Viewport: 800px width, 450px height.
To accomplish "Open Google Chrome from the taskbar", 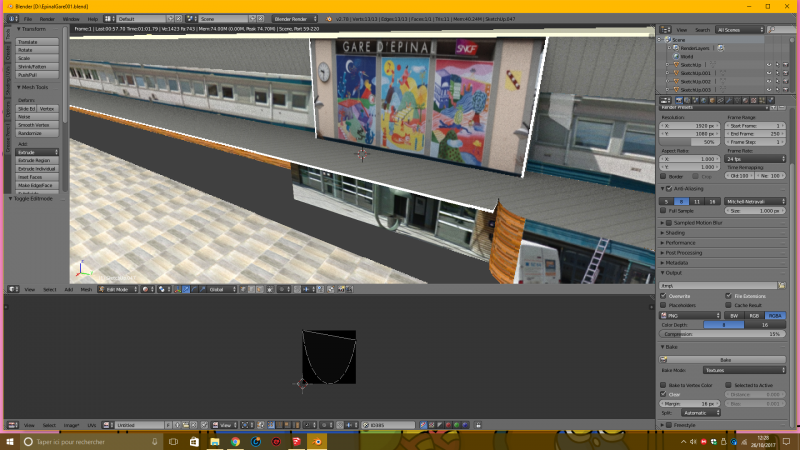I will (x=235, y=442).
